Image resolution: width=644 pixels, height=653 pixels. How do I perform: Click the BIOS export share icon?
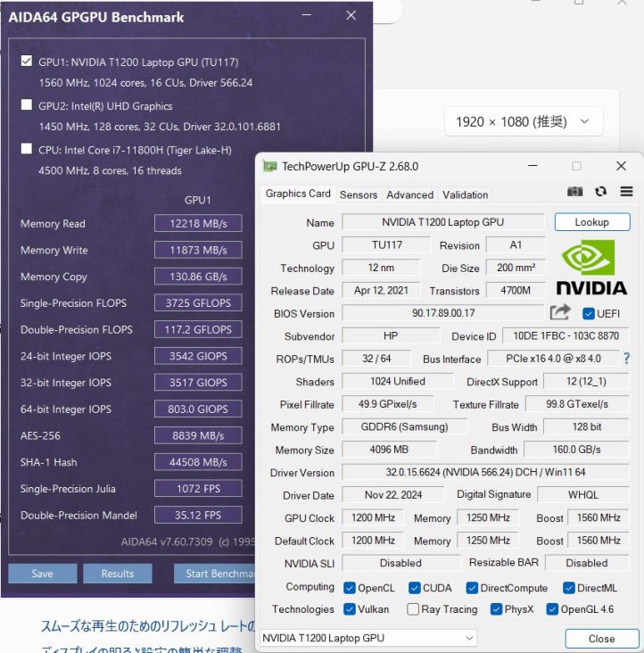(x=560, y=312)
